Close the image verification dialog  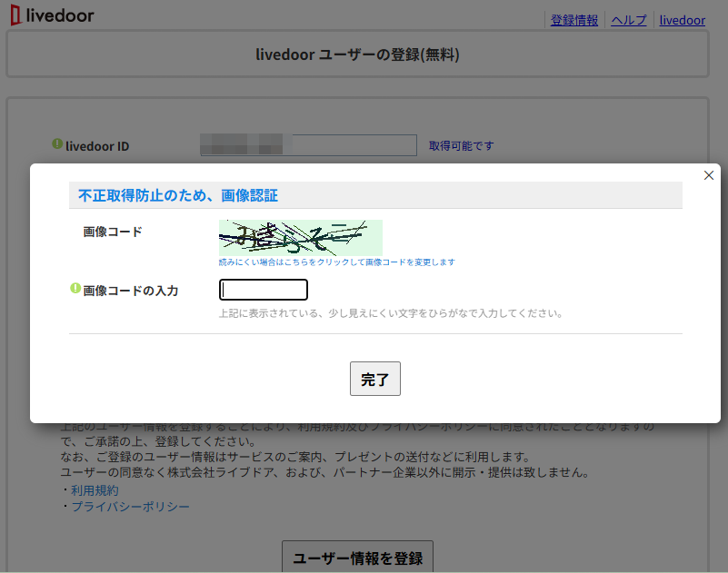[x=709, y=175]
